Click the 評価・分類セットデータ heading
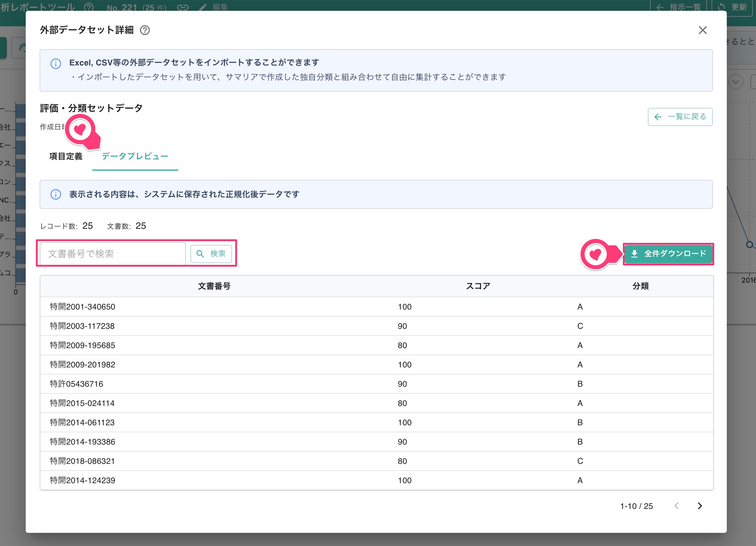The height and width of the screenshot is (546, 756). point(91,108)
